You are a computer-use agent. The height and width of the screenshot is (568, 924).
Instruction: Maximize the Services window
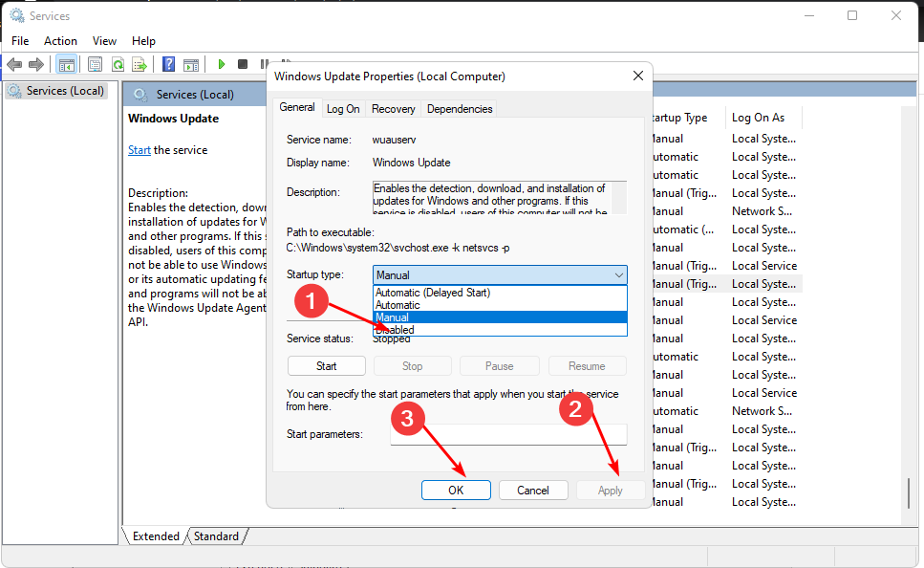point(852,15)
